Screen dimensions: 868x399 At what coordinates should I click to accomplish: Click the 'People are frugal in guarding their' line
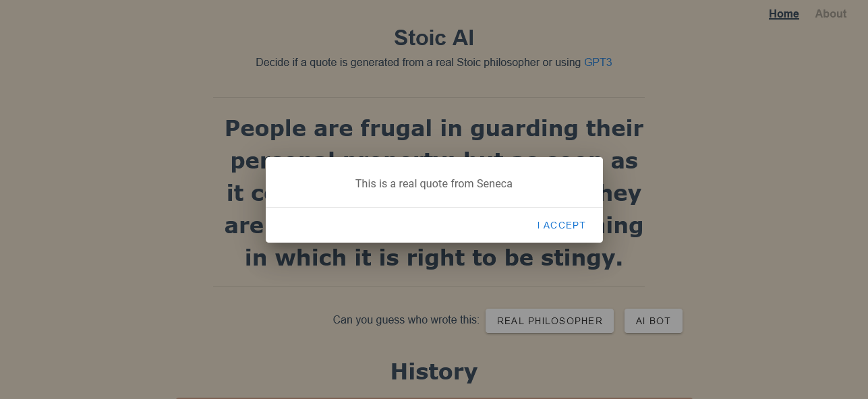tap(434, 128)
